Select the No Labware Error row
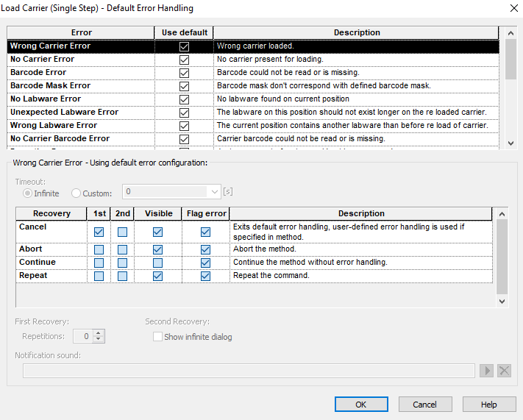Screen dimensions: 523x420 [46, 99]
